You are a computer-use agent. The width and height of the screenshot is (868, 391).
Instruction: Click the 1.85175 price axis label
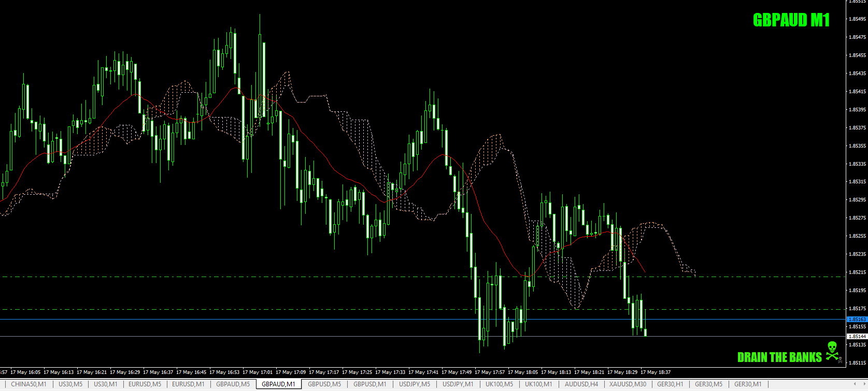click(x=858, y=309)
